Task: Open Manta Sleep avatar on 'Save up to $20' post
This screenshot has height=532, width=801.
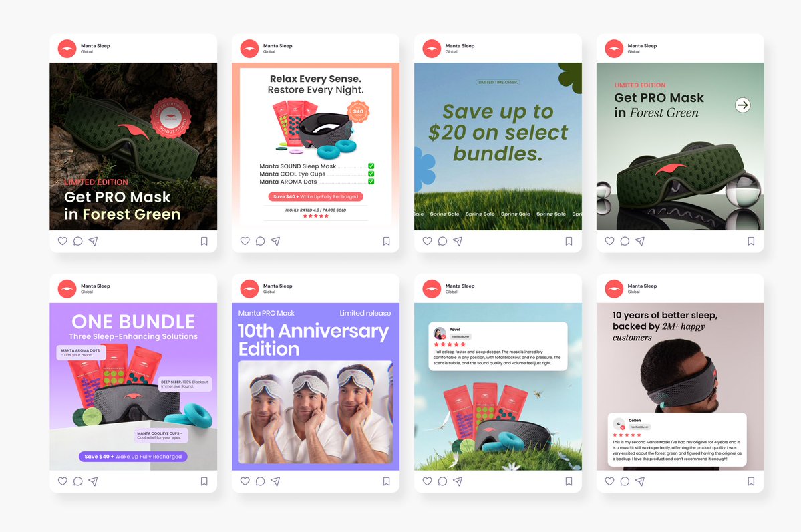Action: (x=432, y=49)
